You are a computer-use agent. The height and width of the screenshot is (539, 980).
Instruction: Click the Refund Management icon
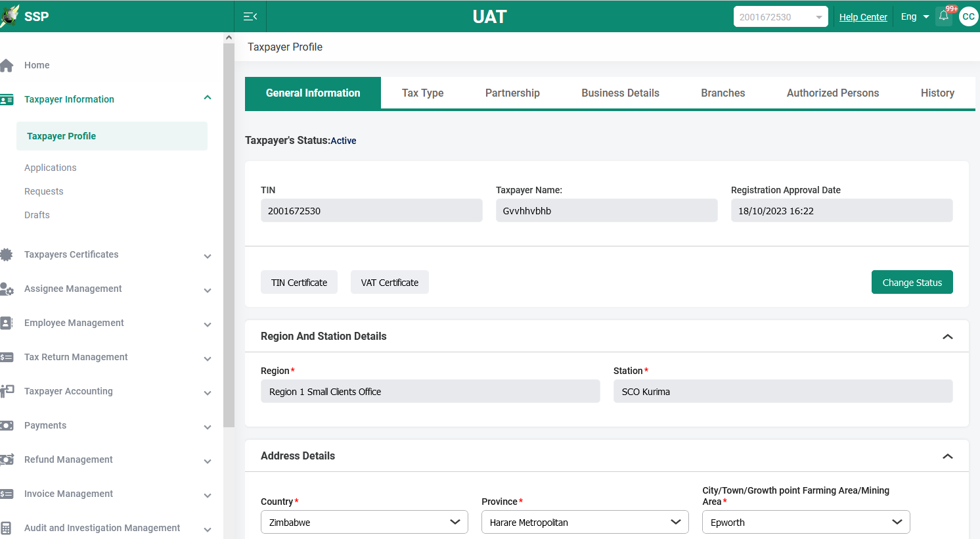tap(7, 459)
